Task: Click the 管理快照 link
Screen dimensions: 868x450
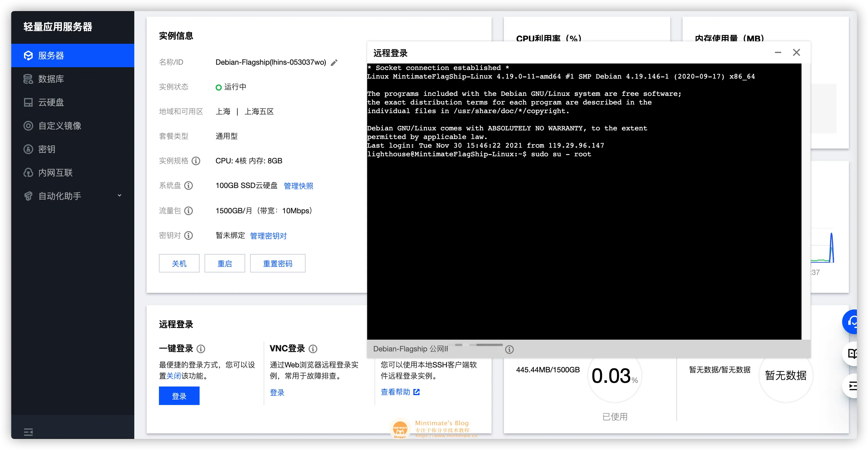Action: point(298,186)
